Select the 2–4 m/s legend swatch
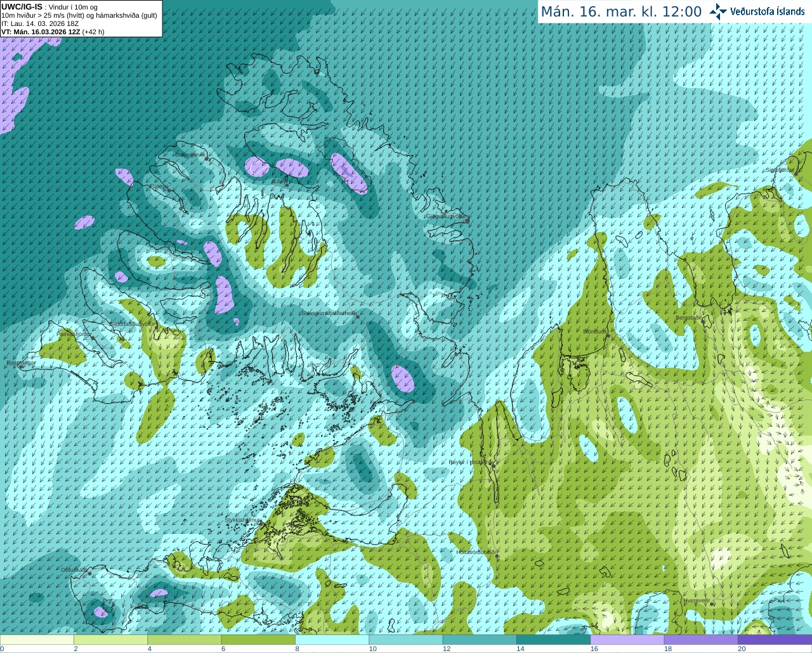Screen dimensions: 812x653 click(x=110, y=640)
